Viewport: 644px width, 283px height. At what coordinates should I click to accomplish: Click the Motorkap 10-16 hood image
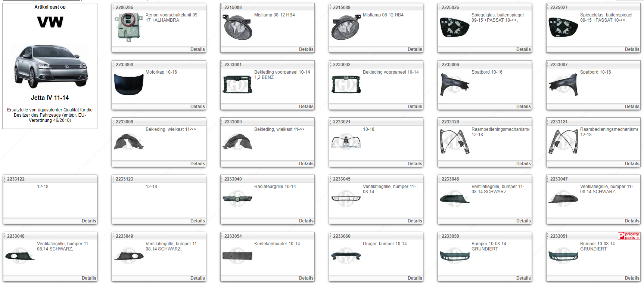pyautogui.click(x=128, y=84)
